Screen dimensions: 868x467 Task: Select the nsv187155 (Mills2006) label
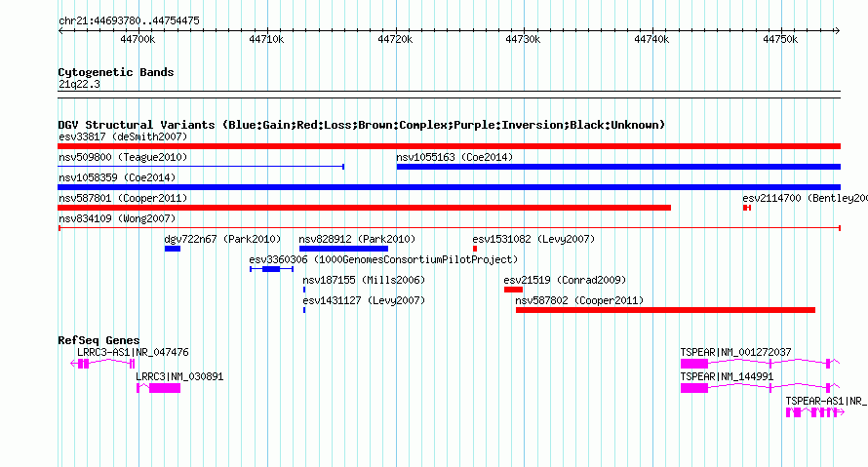(x=364, y=280)
